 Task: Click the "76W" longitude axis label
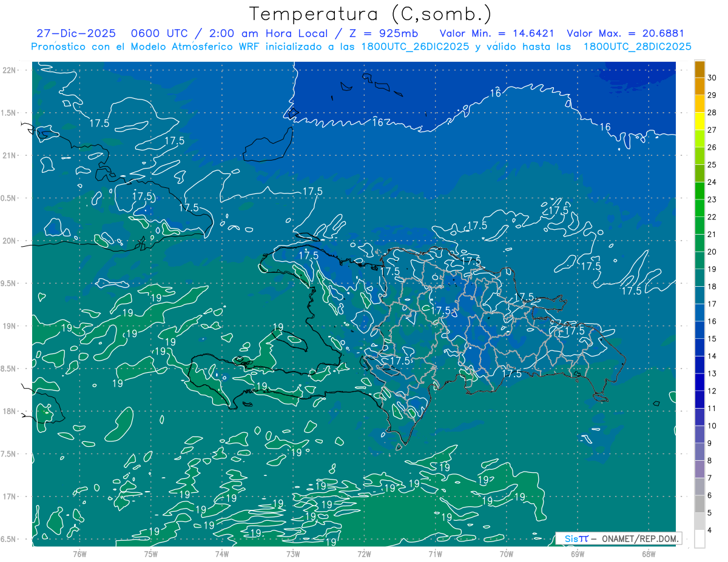point(79,554)
